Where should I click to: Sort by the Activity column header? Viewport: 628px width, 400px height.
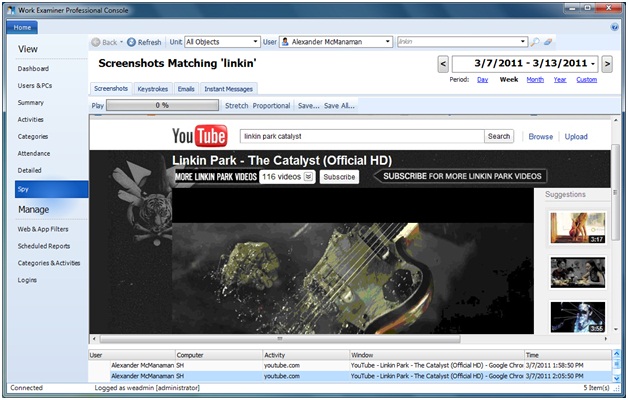(306, 355)
